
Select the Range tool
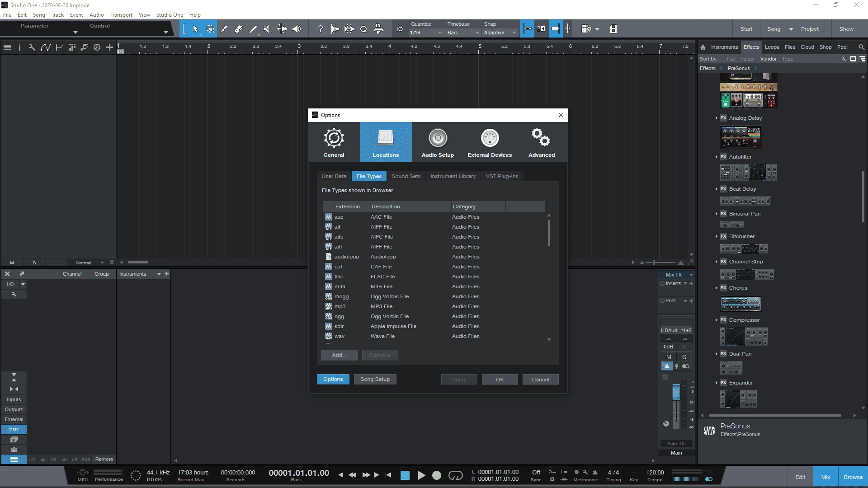pyautogui.click(x=210, y=29)
